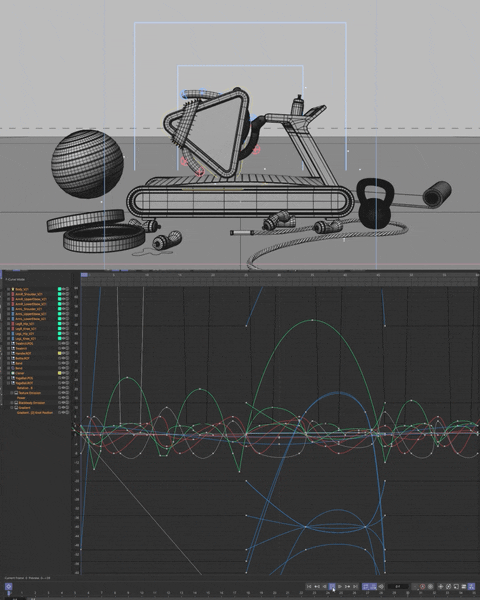Viewport: 480px width, 600px height.
Task: Select the Body_V01 track
Action: tap(22, 289)
